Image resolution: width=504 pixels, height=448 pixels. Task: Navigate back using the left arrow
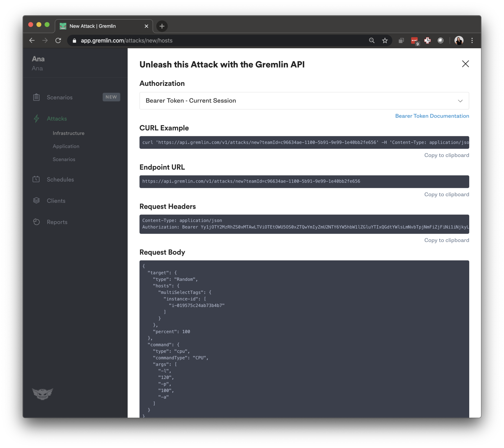click(32, 40)
